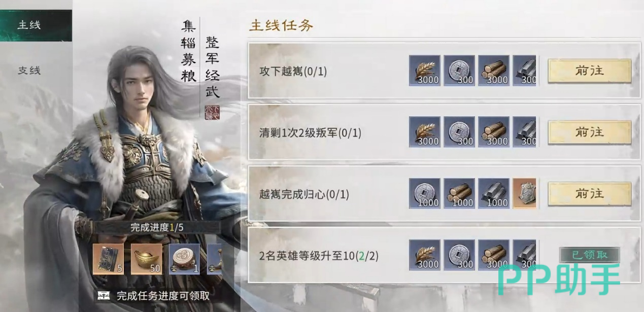Click the 已领取 claimed button
644x312 pixels.
click(590, 255)
